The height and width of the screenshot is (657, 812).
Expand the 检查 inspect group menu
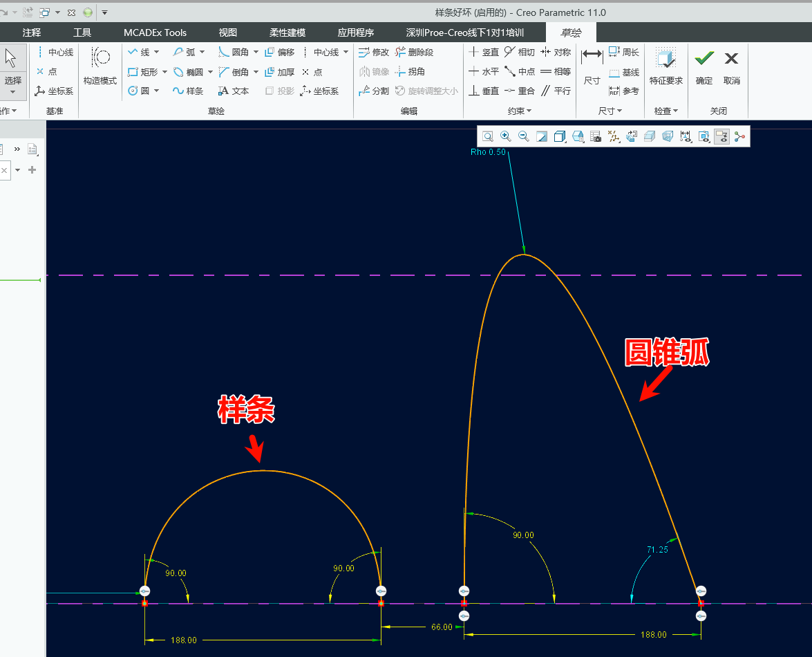click(666, 111)
